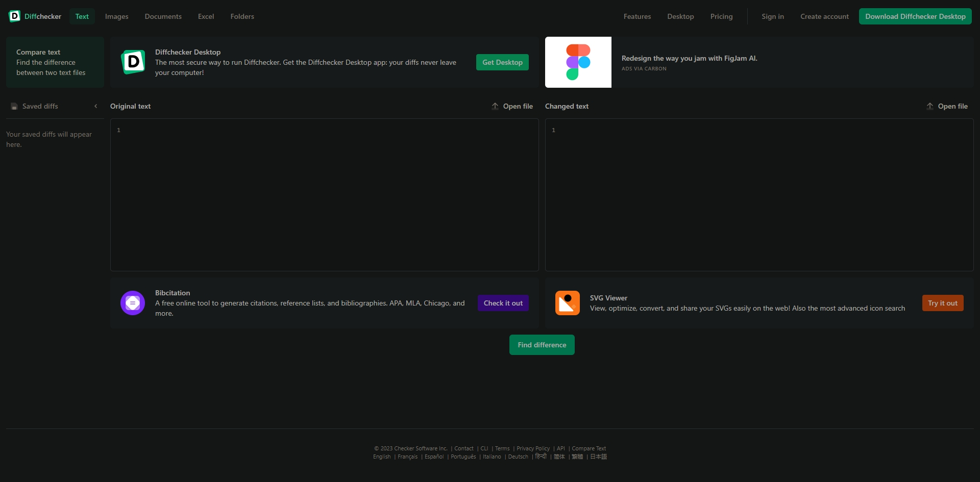Image resolution: width=980 pixels, height=482 pixels.
Task: Switch language to 繁體
Action: coord(577,457)
